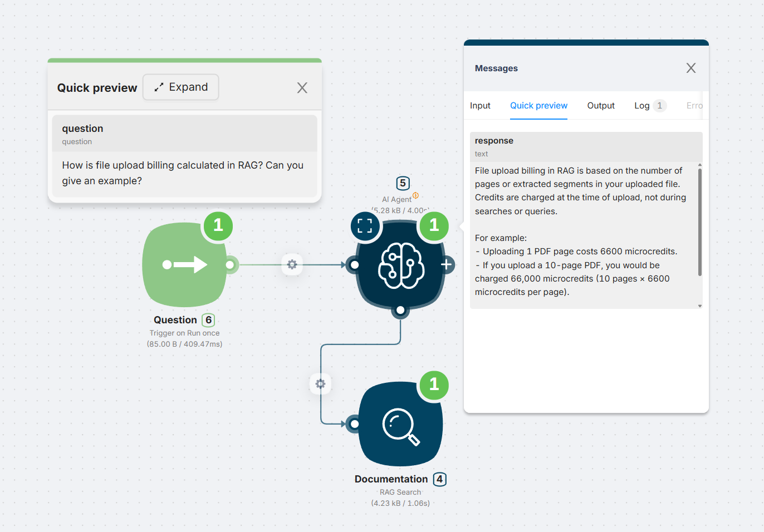Open gear settings on Agent-to-Documentation connection
This screenshot has height=532, width=764.
point(320,384)
